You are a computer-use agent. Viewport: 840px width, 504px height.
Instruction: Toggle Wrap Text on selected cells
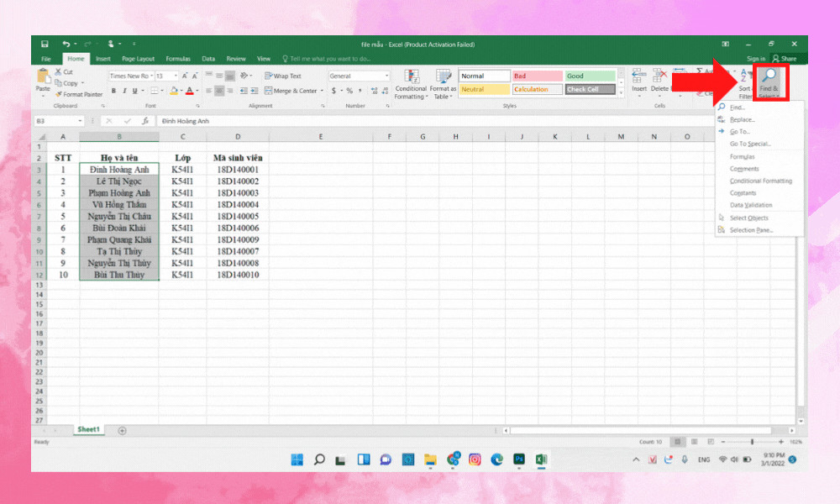(283, 76)
